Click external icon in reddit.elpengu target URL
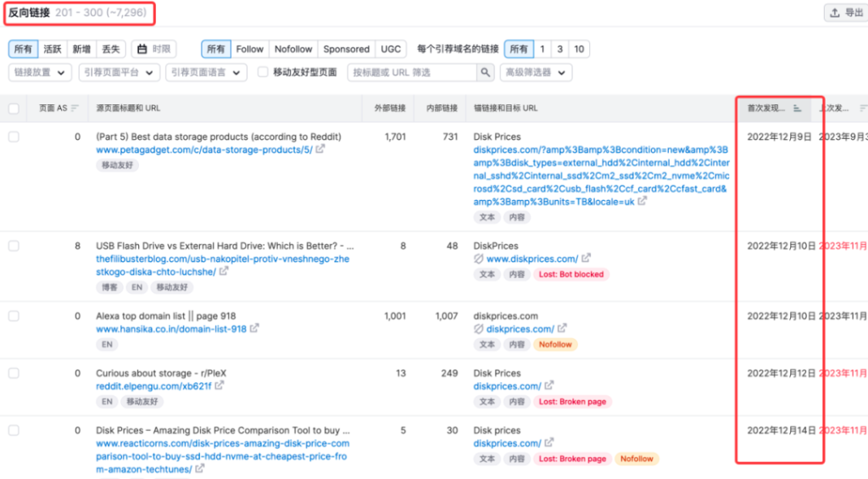The width and height of the screenshot is (868, 479). click(548, 386)
